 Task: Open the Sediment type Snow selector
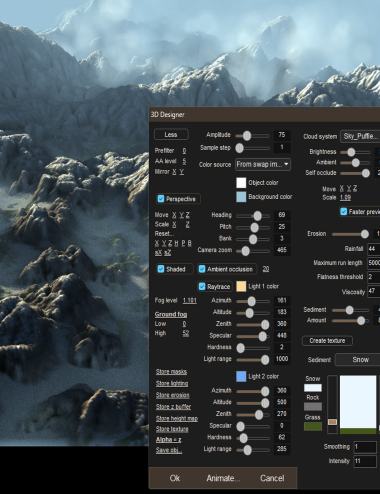[x=358, y=360]
